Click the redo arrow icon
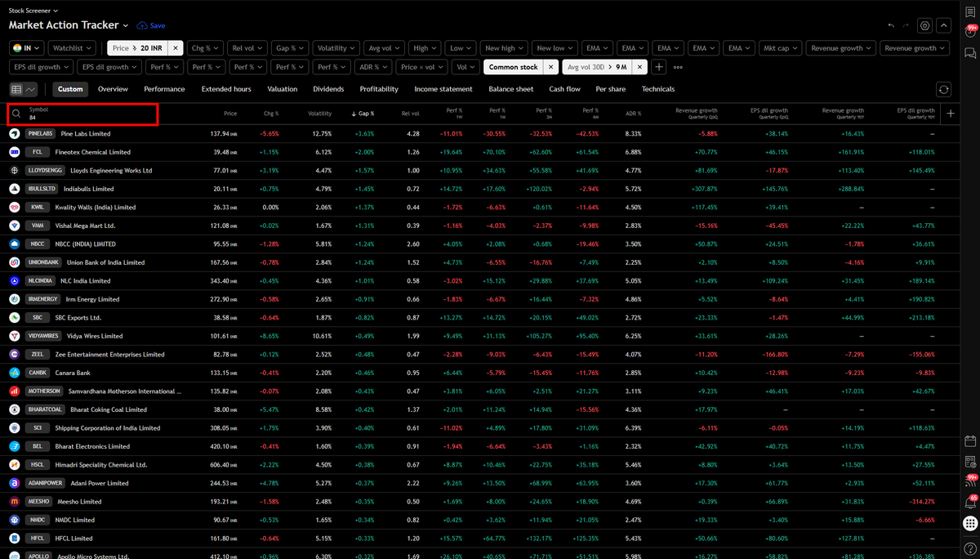 906,25
